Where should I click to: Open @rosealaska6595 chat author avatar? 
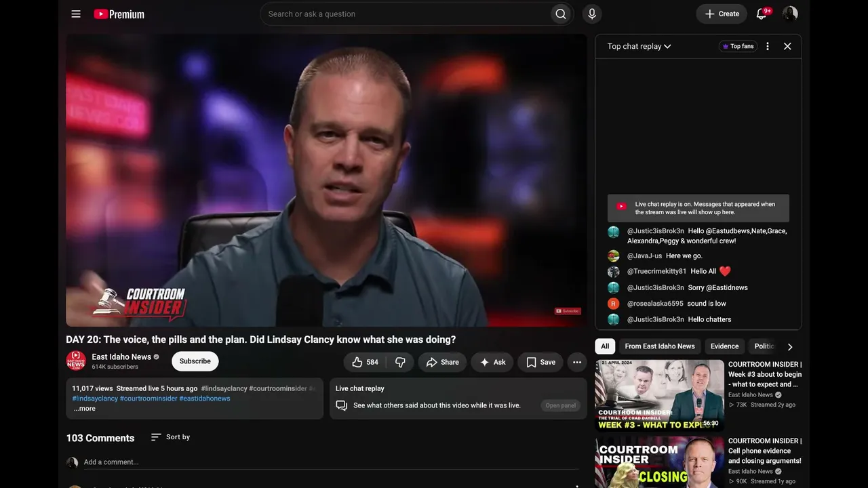[613, 304]
